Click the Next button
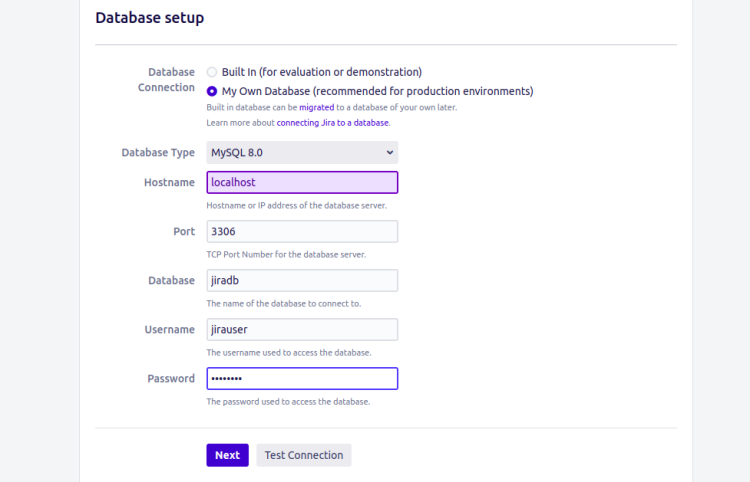Screen dimensions: 750x482 pyautogui.click(x=228, y=455)
